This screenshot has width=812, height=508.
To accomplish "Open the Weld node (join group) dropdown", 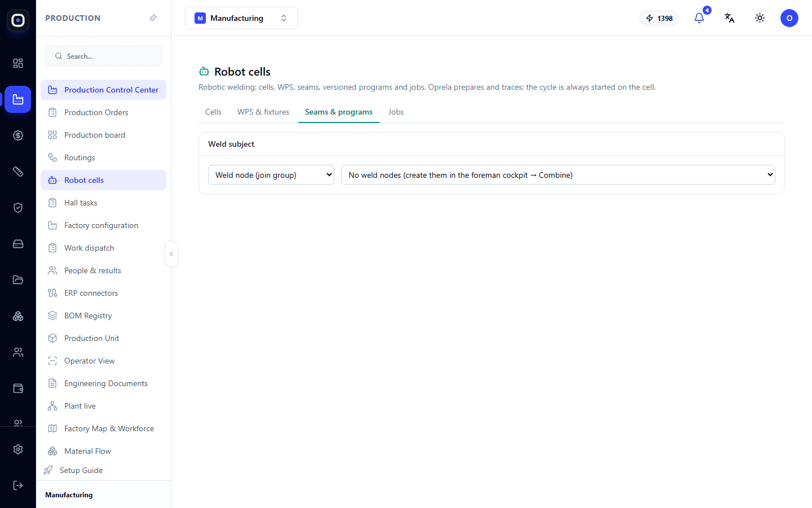I will 271,175.
